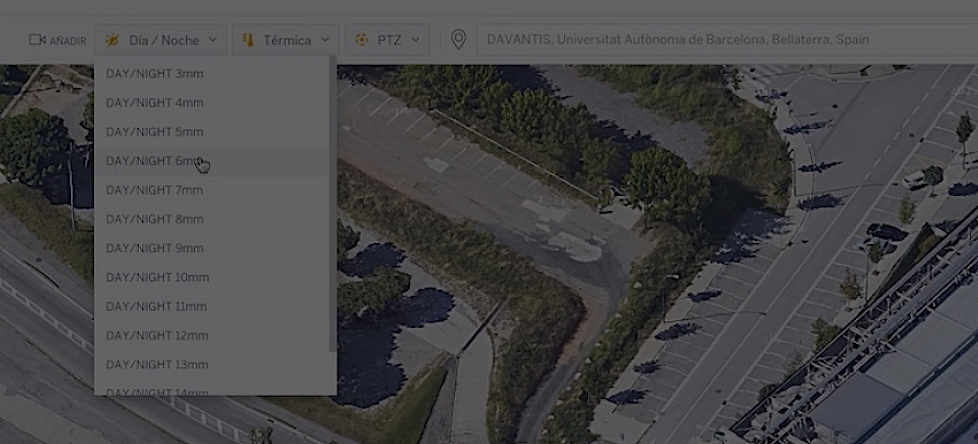Pick DAY/NIGHT 12mm in the list

[157, 335]
